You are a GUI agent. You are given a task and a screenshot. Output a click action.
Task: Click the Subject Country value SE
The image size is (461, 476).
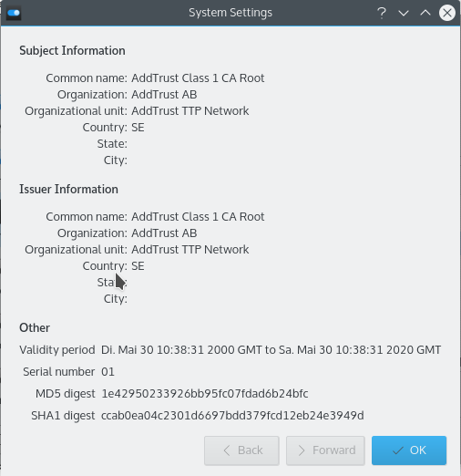pos(138,128)
